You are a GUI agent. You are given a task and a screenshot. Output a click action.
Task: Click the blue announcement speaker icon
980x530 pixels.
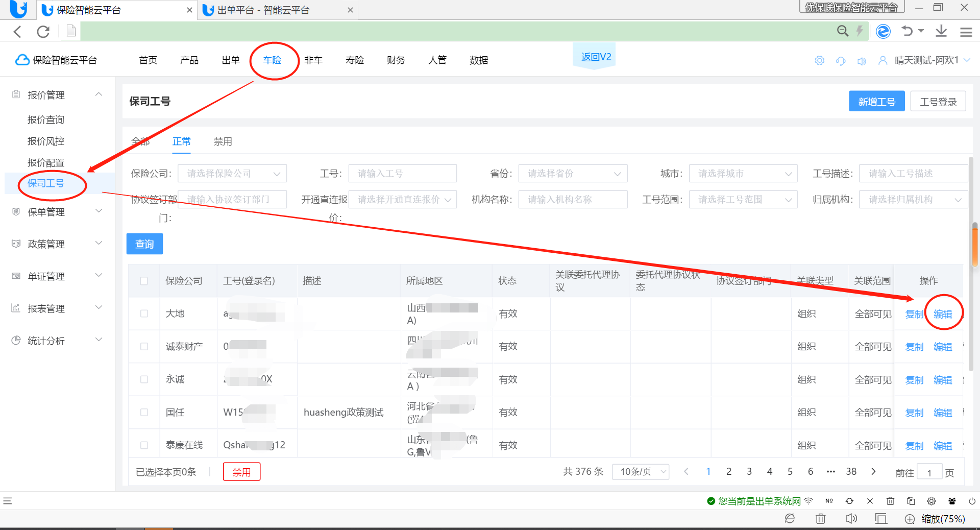pos(862,61)
